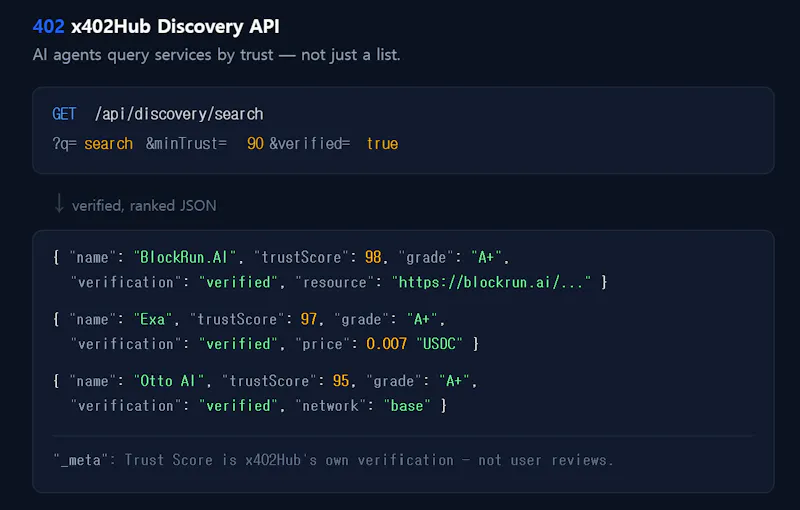Click the "resource" key label
800x510 pixels.
tap(334, 282)
